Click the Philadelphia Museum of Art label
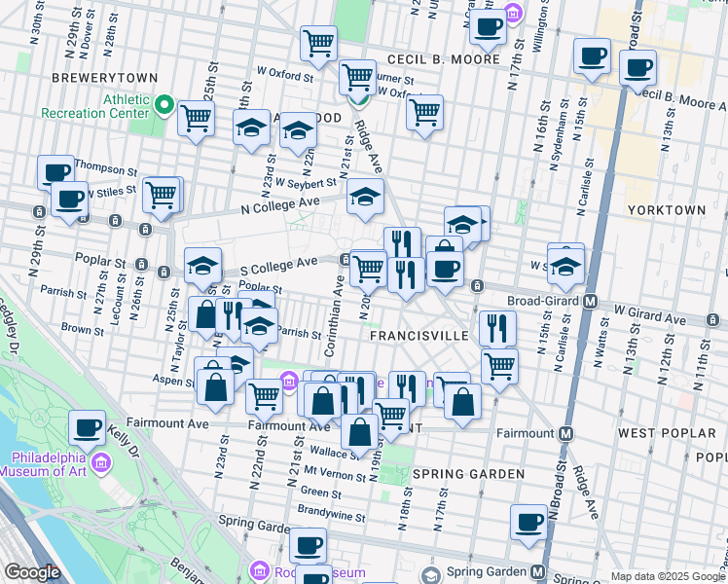This screenshot has width=728, height=584. 43,464
